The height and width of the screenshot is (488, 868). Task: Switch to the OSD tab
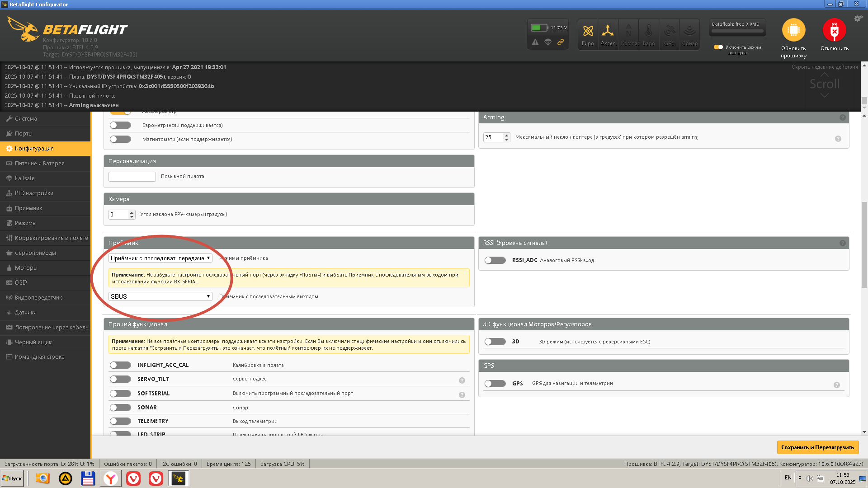[21, 282]
